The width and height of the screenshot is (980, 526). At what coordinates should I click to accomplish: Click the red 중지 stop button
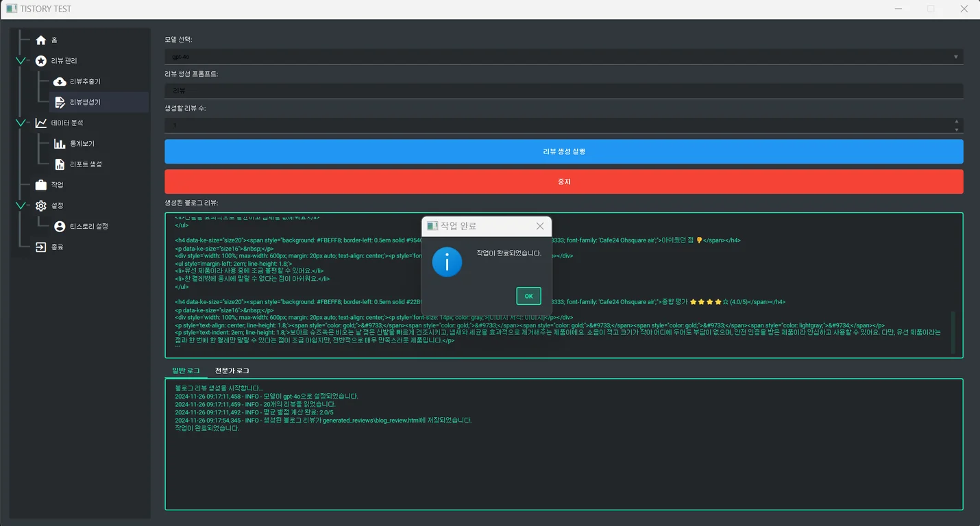[563, 181]
